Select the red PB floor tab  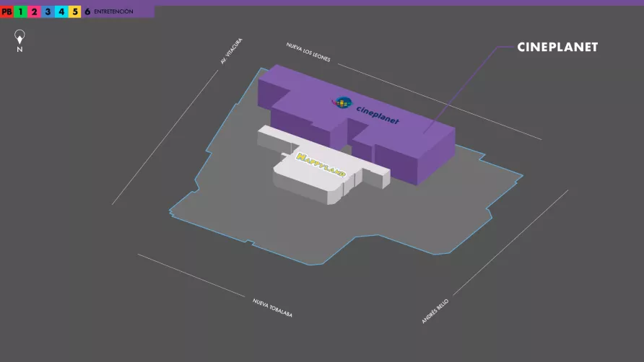click(x=6, y=12)
